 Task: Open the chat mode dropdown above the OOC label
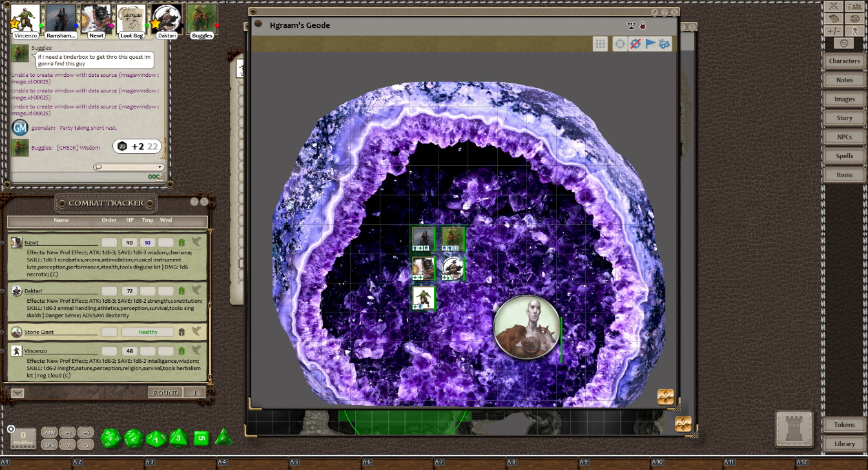point(128,167)
